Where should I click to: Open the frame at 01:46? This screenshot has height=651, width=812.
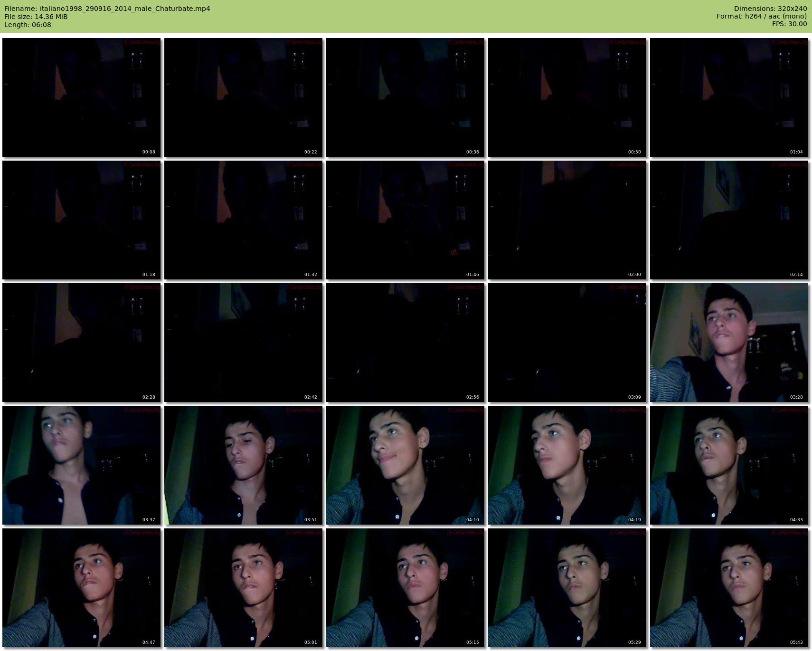(406, 220)
